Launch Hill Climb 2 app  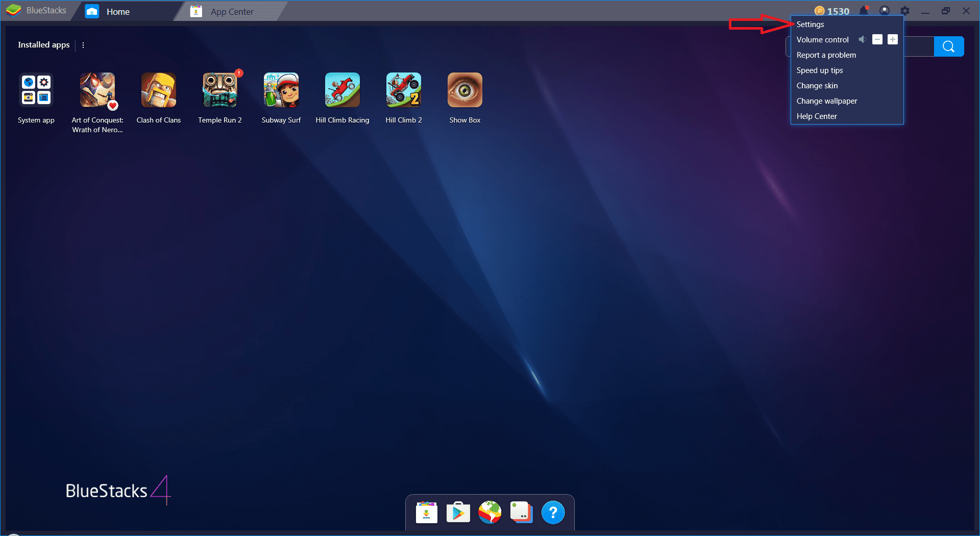[x=403, y=90]
